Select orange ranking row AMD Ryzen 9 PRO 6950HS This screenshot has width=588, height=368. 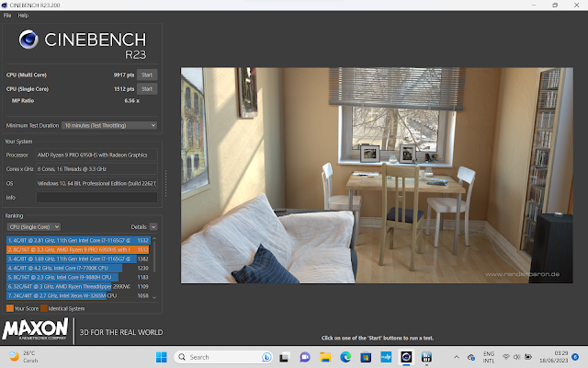78,249
